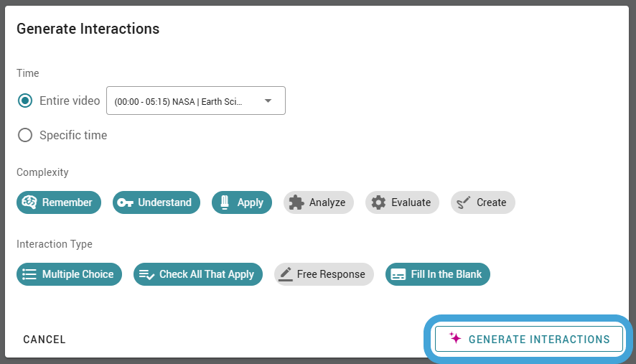
Task: Select the Specific time radio button
Action: point(25,135)
